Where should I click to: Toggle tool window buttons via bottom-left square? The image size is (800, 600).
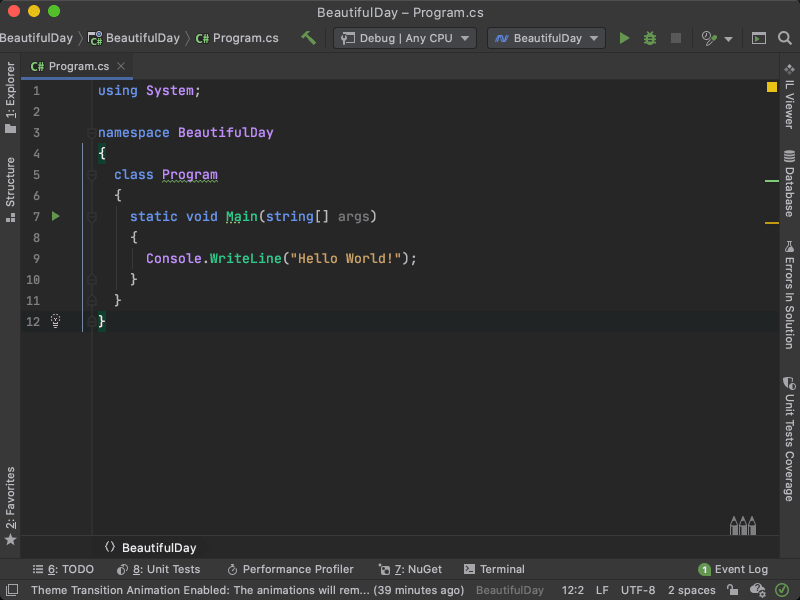pos(12,590)
